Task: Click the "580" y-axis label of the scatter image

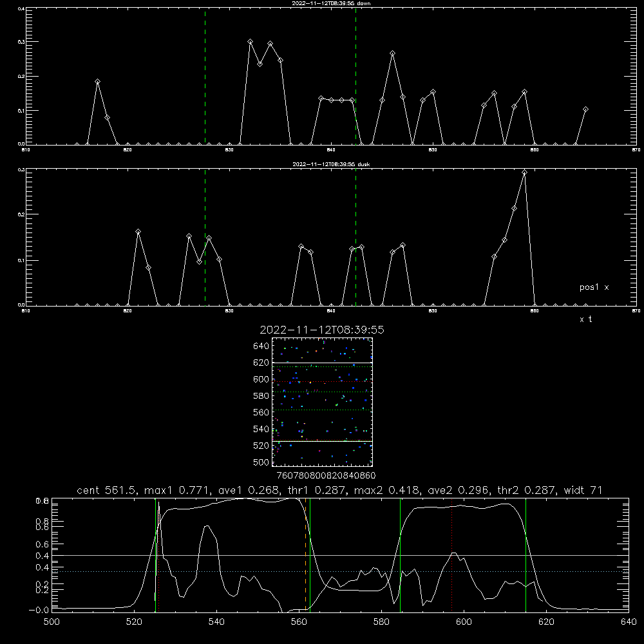Action: point(261,396)
